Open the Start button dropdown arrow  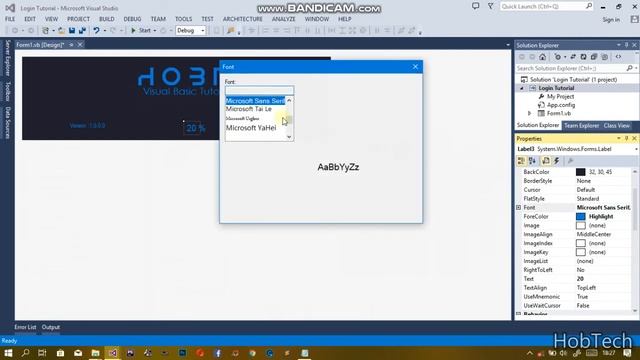(x=155, y=31)
